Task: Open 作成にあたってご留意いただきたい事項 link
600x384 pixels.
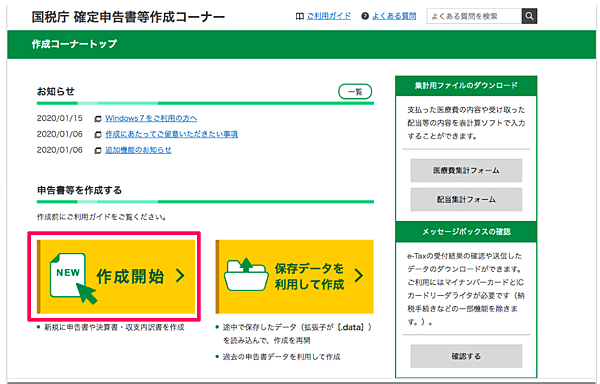Action: 171,134
